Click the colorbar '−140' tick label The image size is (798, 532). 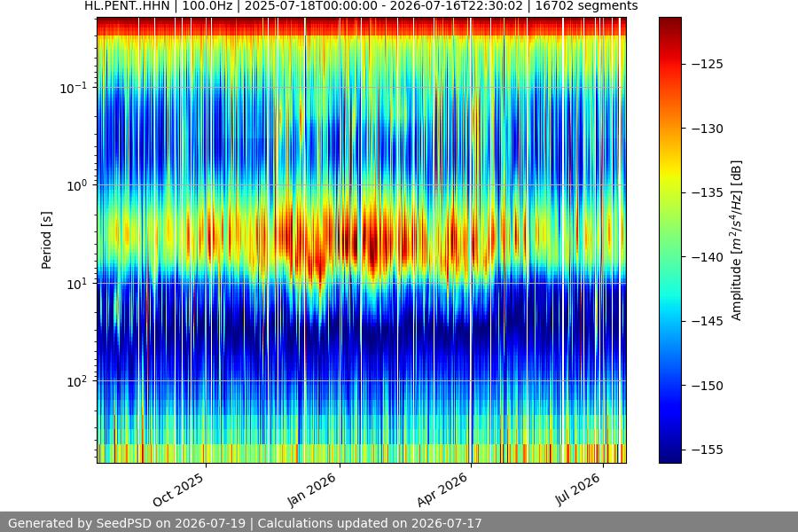tap(708, 257)
